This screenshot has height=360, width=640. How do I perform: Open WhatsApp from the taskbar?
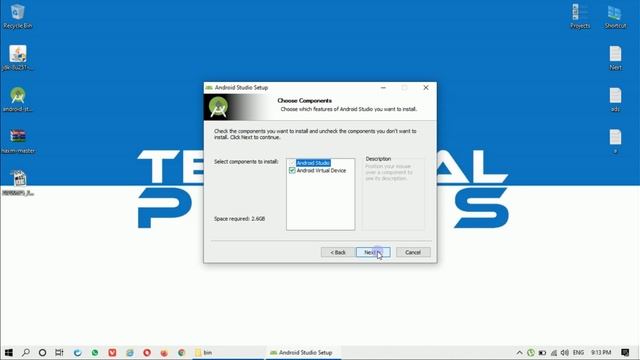click(95, 352)
